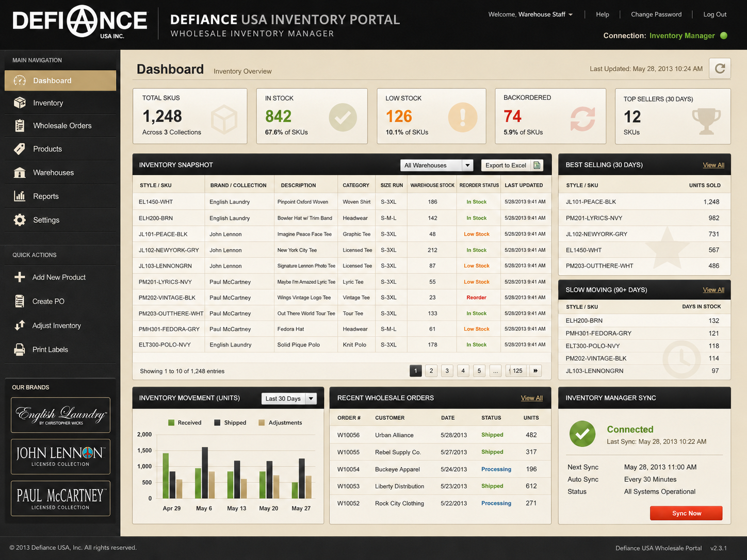The image size is (747, 560).
Task: Go to Products navigation item
Action: pos(60,149)
